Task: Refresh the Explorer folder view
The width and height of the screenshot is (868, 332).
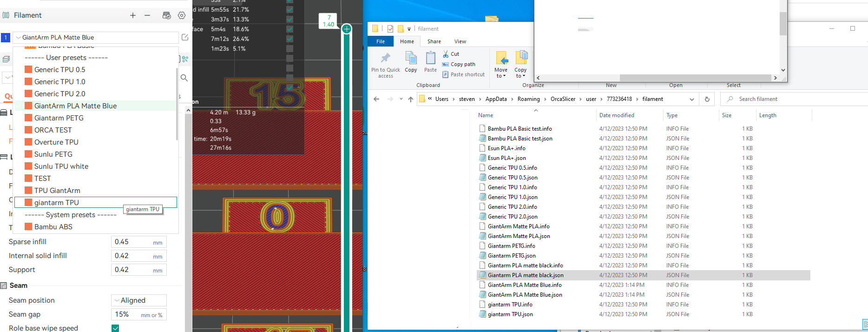Action: click(707, 99)
